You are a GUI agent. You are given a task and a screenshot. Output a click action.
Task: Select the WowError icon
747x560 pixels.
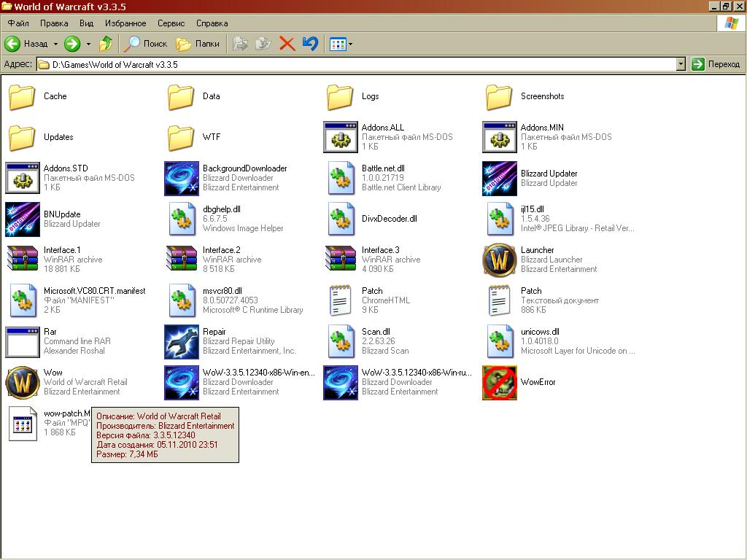(x=500, y=383)
